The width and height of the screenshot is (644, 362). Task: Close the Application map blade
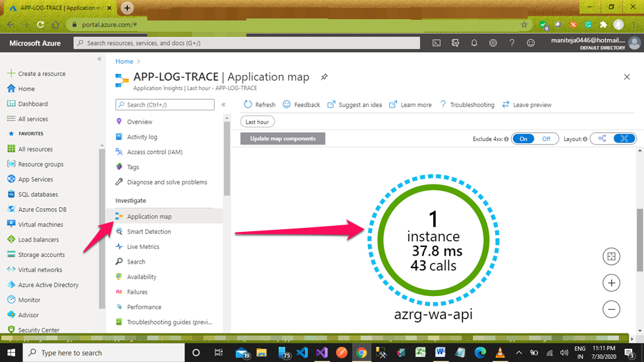pos(627,77)
